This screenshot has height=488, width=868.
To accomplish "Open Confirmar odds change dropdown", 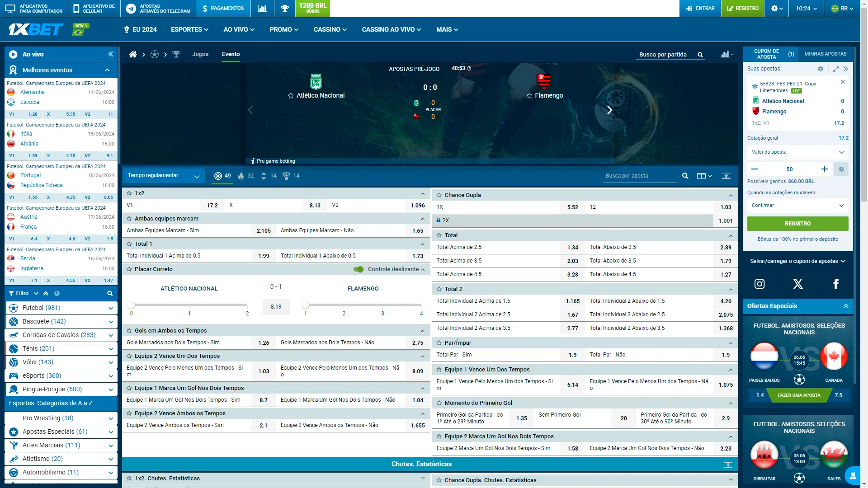I will pos(797,205).
